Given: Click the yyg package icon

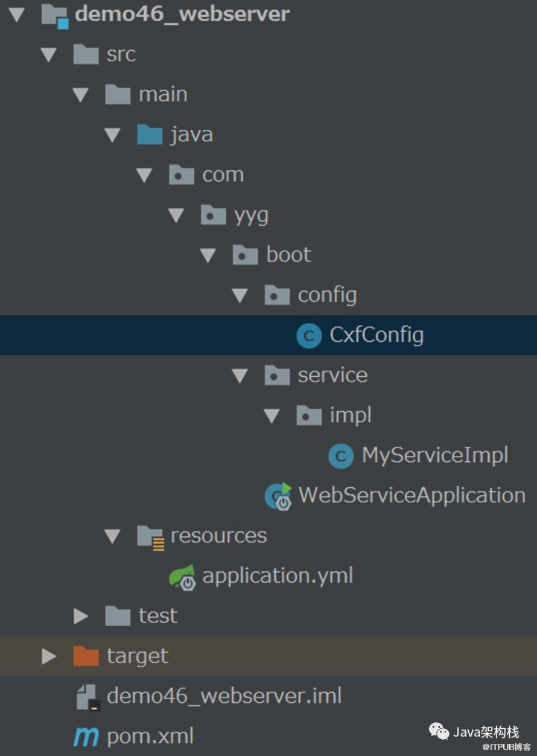Looking at the screenshot, I should pyautogui.click(x=213, y=214).
